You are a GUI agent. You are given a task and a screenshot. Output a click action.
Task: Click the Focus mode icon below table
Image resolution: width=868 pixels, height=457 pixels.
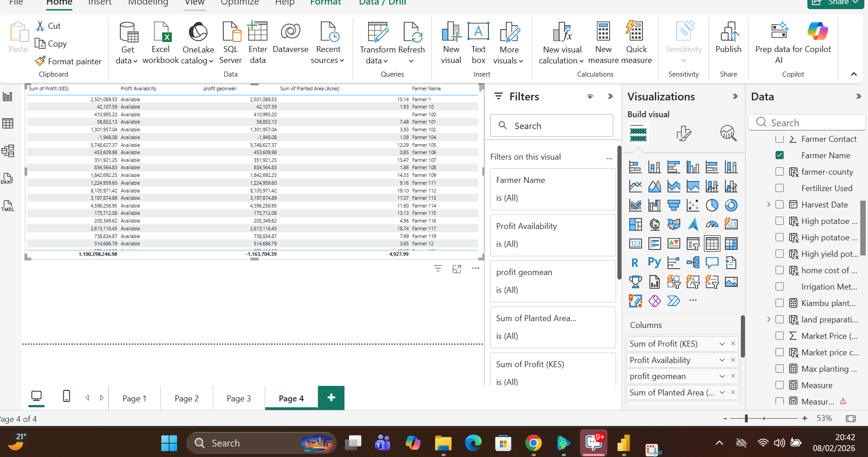[457, 269]
